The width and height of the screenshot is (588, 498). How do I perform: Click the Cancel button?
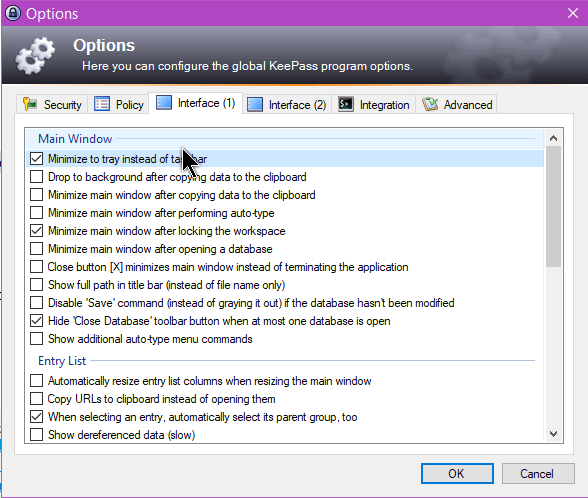point(538,474)
